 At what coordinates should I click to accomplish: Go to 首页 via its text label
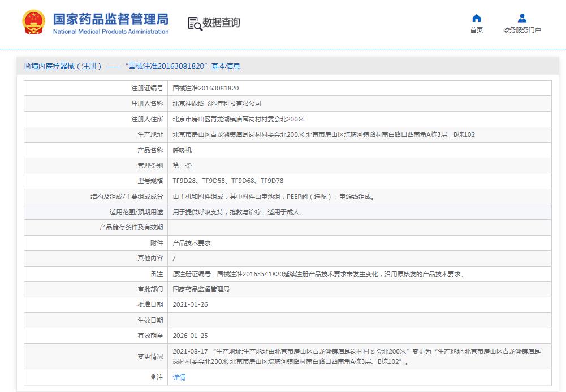tap(476, 31)
